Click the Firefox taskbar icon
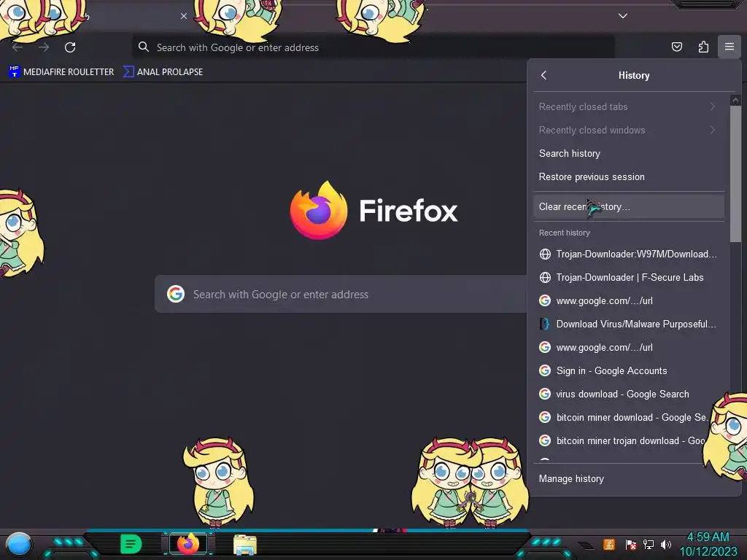The height and width of the screenshot is (560, 747). coord(188,544)
